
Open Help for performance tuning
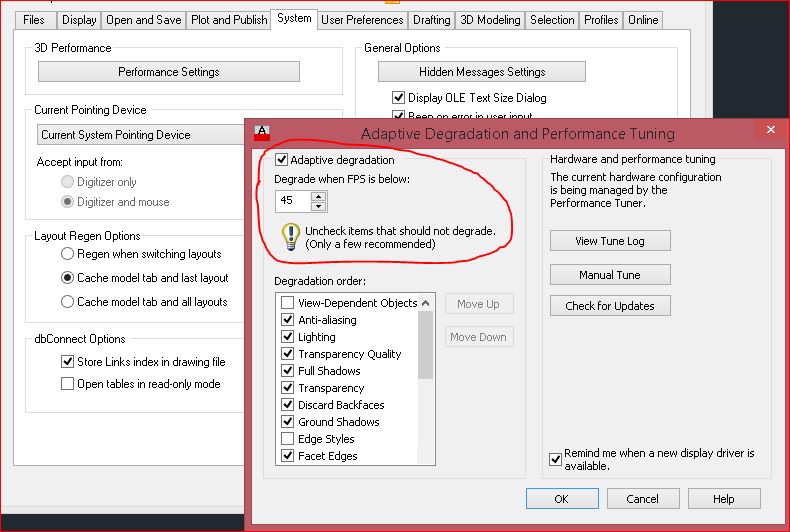724,499
